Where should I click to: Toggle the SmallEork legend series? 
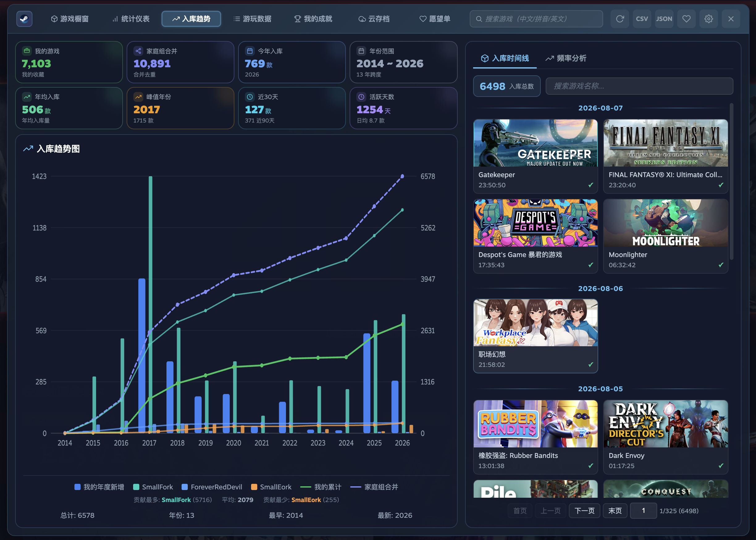[271, 487]
